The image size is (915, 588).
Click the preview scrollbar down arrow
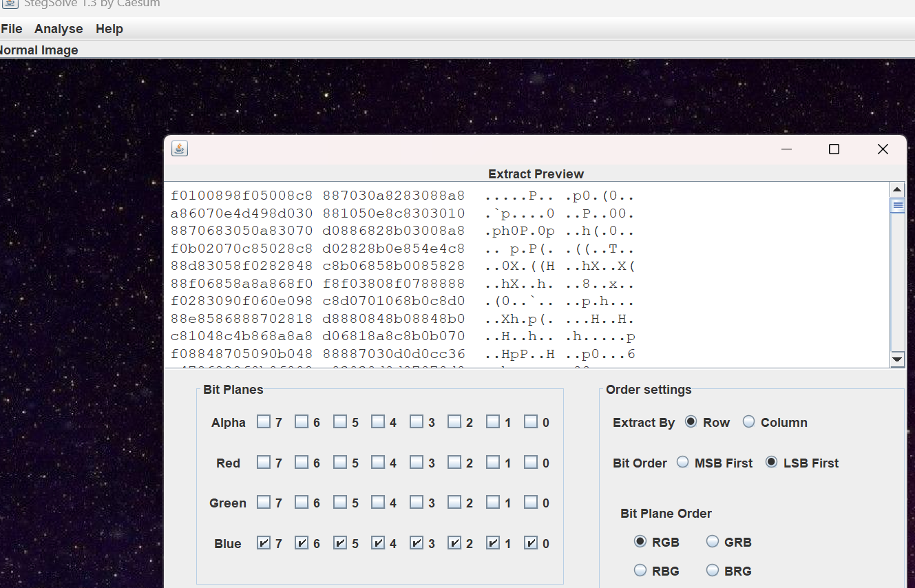click(897, 359)
